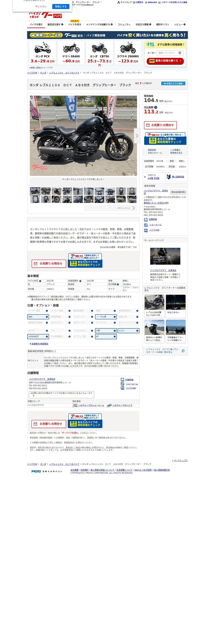The width and height of the screenshot is (215, 644).
Task: Dismiss the notification with 今じゃない
Action: pos(41,7)
